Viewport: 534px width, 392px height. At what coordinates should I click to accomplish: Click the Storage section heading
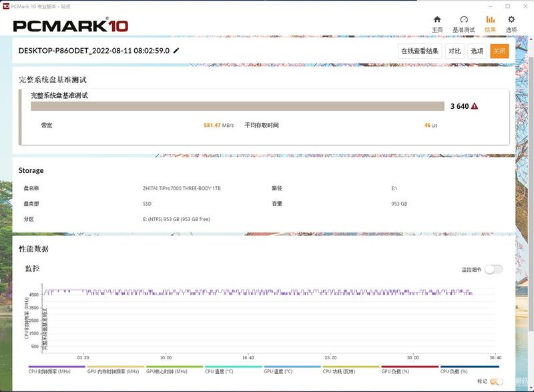[31, 170]
